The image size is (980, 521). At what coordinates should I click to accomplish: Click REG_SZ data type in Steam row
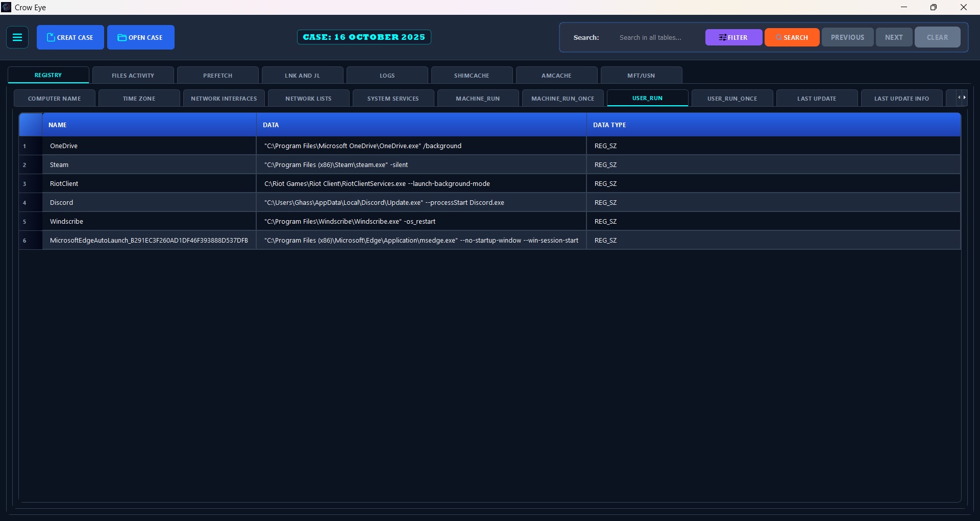[774, 164]
